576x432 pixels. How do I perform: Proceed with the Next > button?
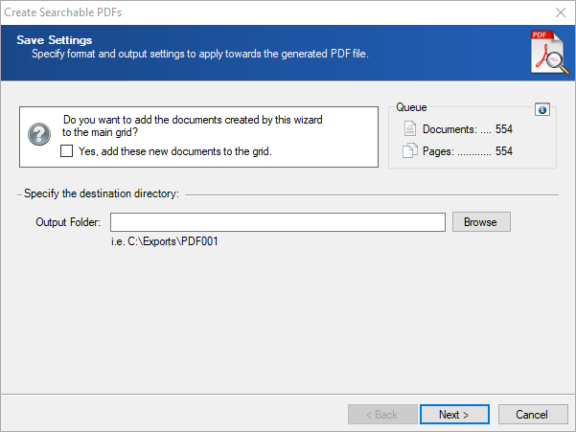(454, 414)
